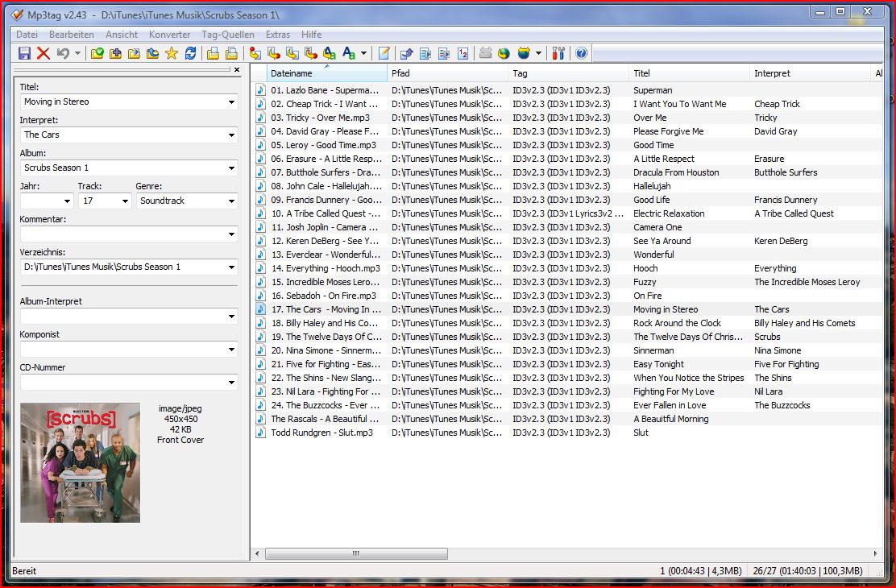Expand the tag sources globe dropdown arrow
The image size is (896, 588).
tap(538, 53)
